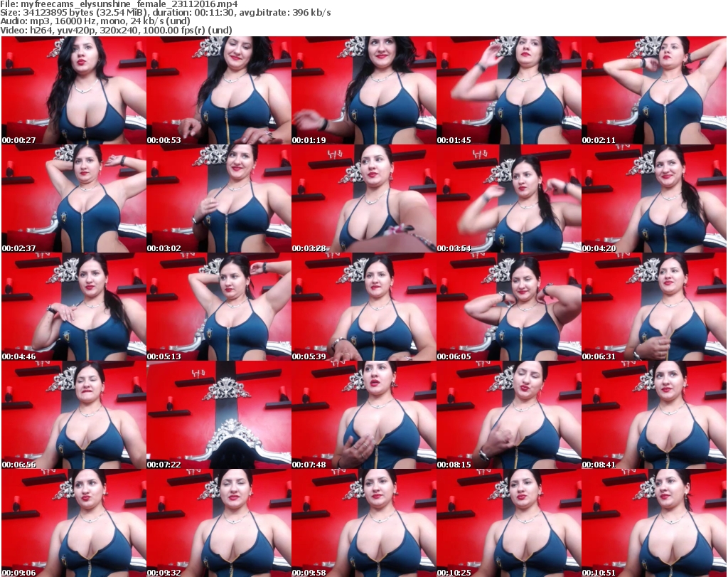
Task: Choose the thumbnail stamped 00:02:37
Action: 74,198
